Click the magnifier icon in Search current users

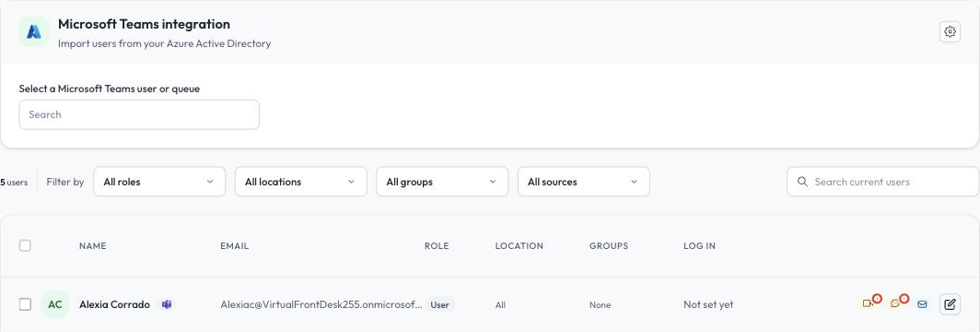[802, 182]
